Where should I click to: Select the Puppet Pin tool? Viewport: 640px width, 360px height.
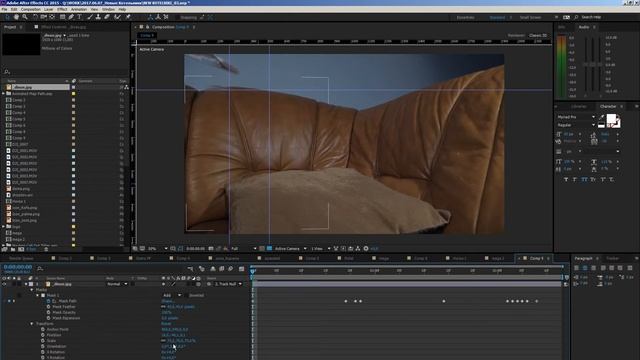(128, 17)
